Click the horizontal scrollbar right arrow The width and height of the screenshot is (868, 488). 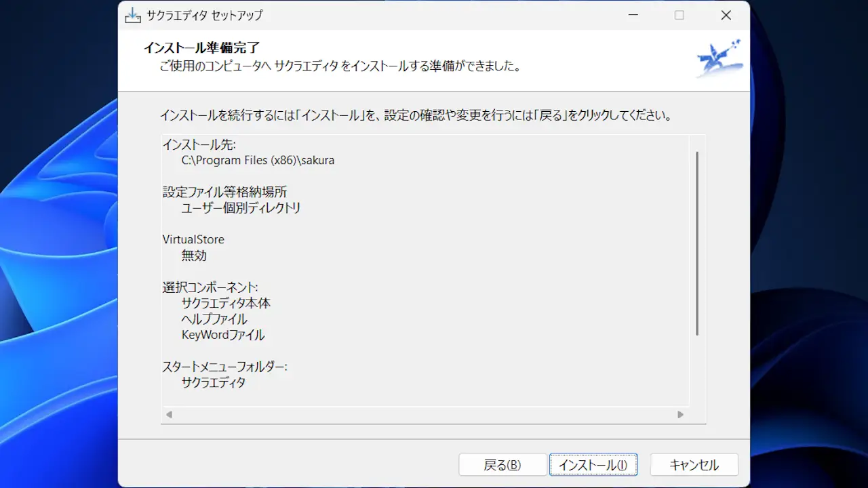[680, 414]
